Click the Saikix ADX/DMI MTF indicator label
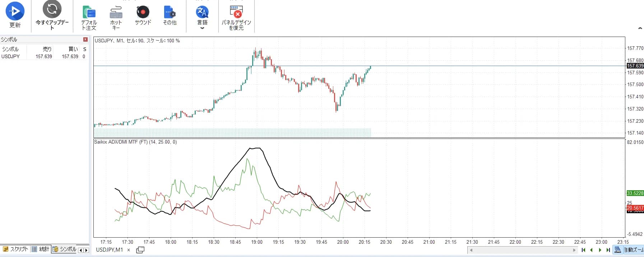This screenshot has width=644, height=257. tap(135, 142)
